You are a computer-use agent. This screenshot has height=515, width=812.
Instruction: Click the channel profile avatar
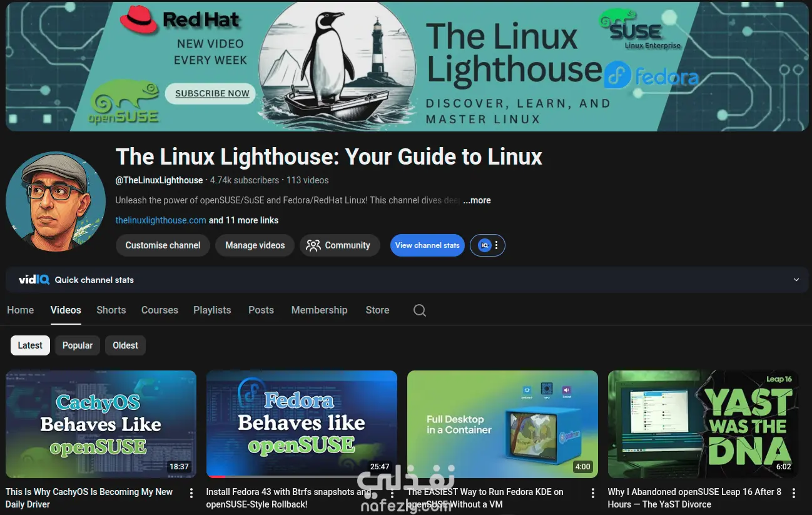pos(56,201)
